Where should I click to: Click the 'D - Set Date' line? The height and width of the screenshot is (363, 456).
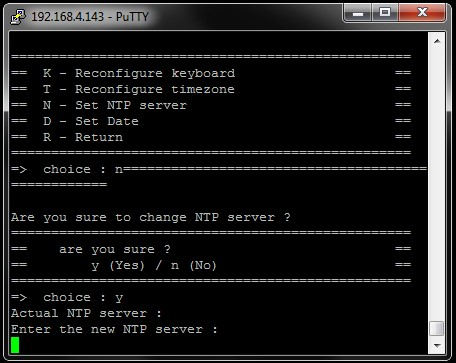91,121
